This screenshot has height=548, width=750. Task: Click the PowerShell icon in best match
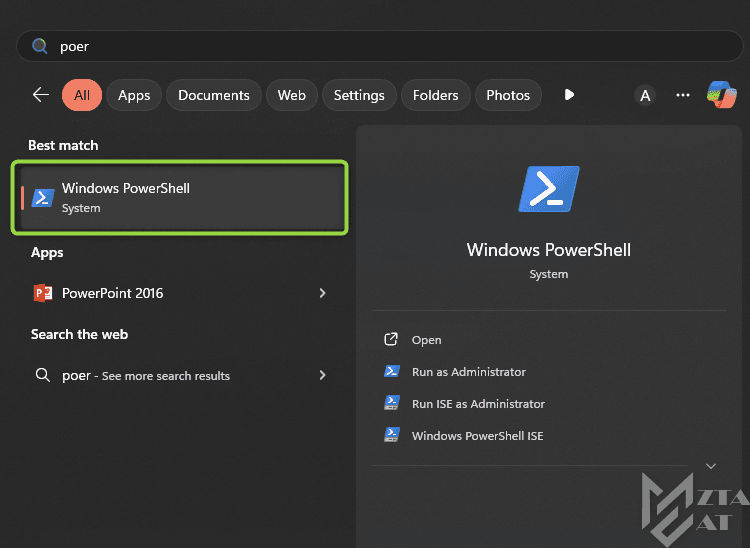43,197
